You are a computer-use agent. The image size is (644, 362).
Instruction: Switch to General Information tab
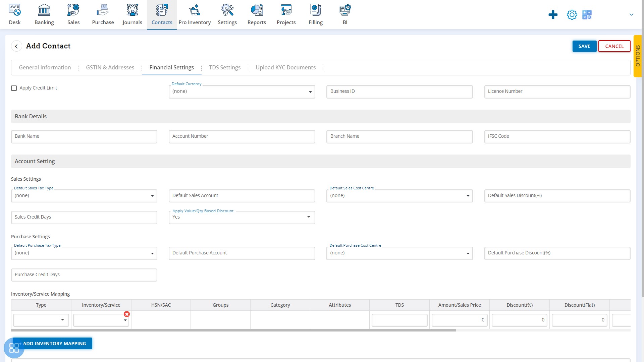pyautogui.click(x=45, y=67)
